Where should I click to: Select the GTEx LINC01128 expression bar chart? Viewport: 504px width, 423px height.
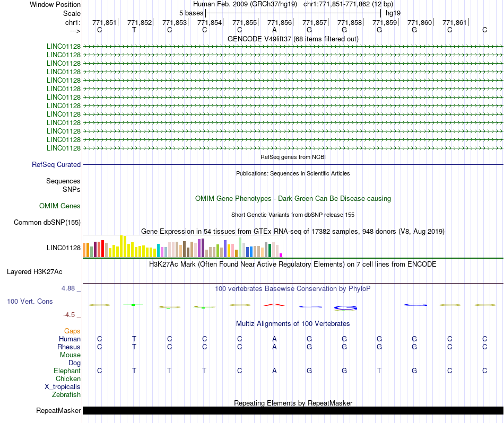click(x=183, y=246)
